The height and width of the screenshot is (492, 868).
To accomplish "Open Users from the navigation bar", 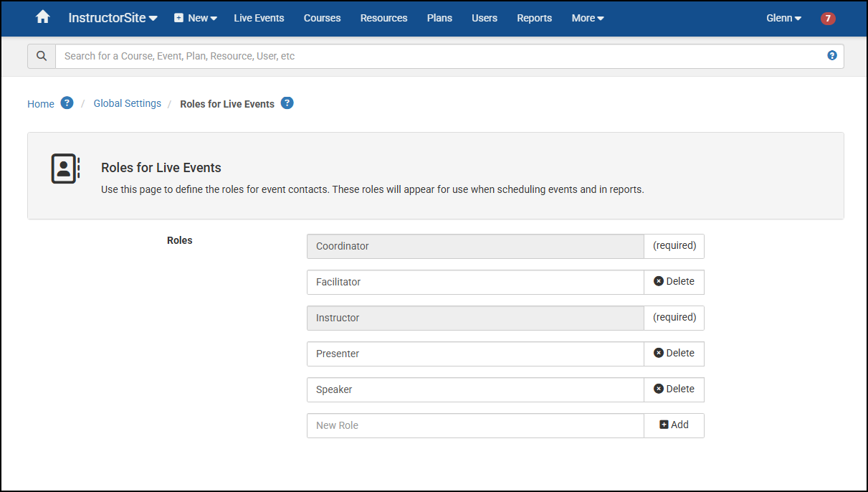I will (x=485, y=18).
